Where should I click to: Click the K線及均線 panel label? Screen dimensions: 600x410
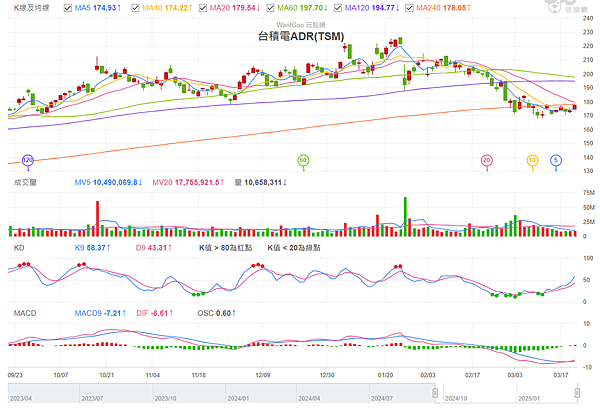point(31,8)
